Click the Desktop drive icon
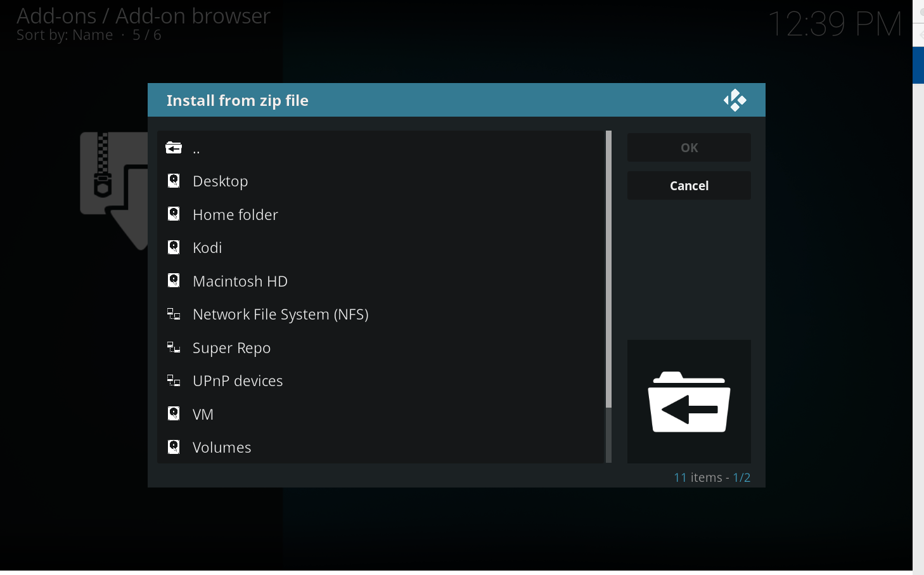 click(174, 181)
